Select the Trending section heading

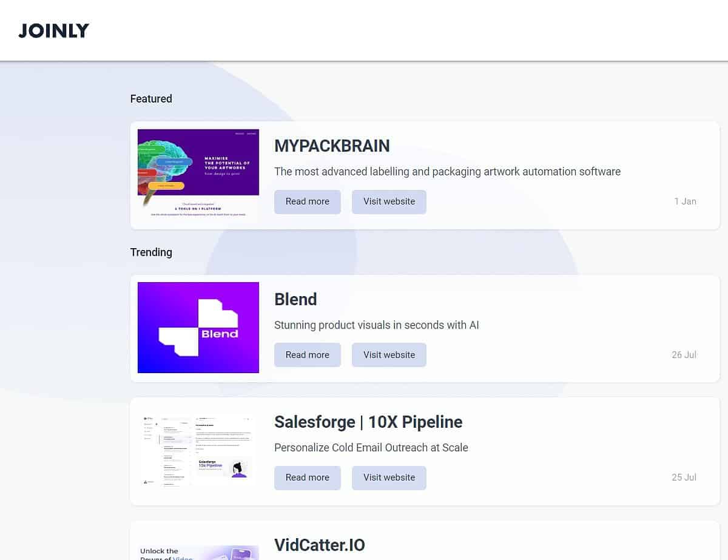tap(151, 252)
